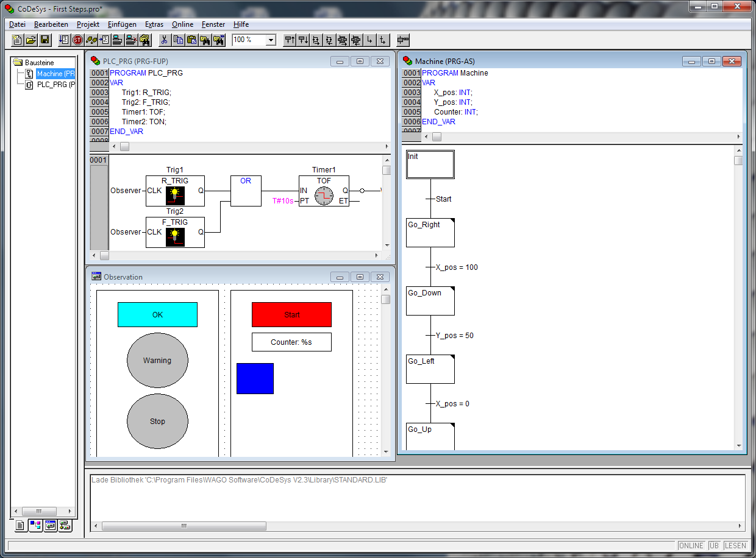
Task: Log out from the controller via toolbar
Action: tap(131, 40)
